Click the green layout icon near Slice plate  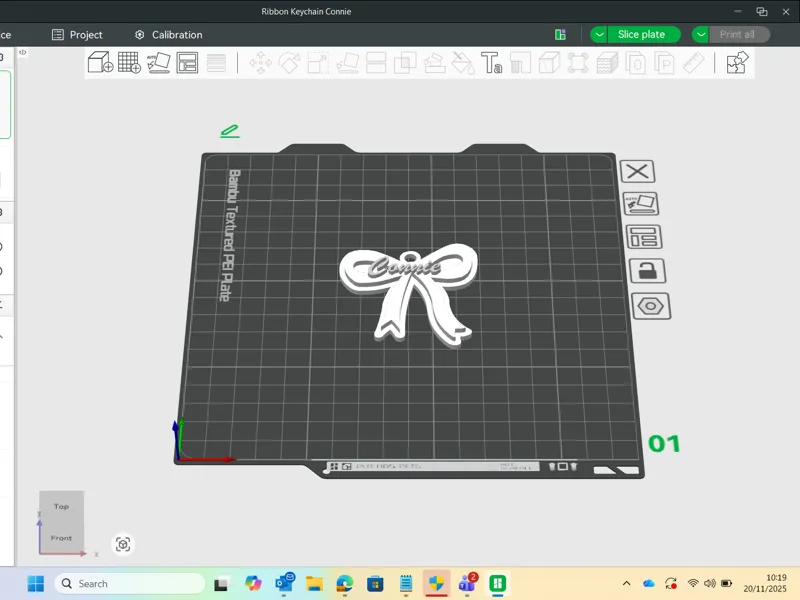point(560,35)
